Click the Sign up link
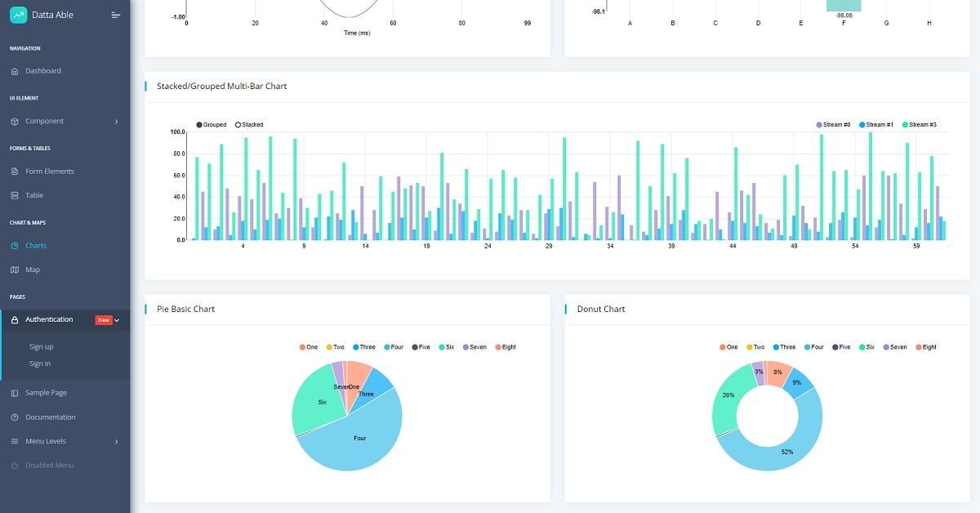The height and width of the screenshot is (513, 980). (x=41, y=346)
